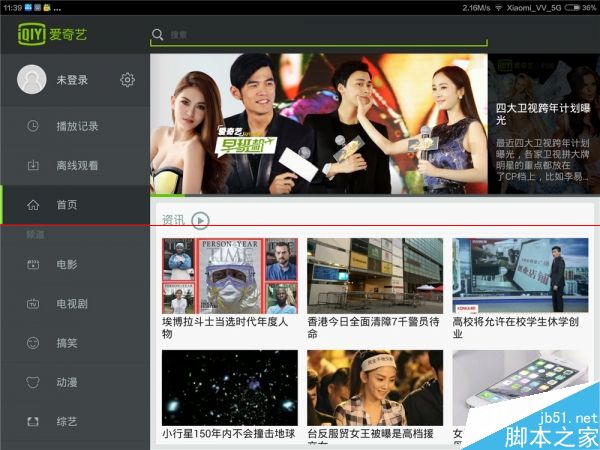Screen dimensions: 600x450
Task: Open the 香港今日全面清障7千警员待命 title
Action: point(373,328)
